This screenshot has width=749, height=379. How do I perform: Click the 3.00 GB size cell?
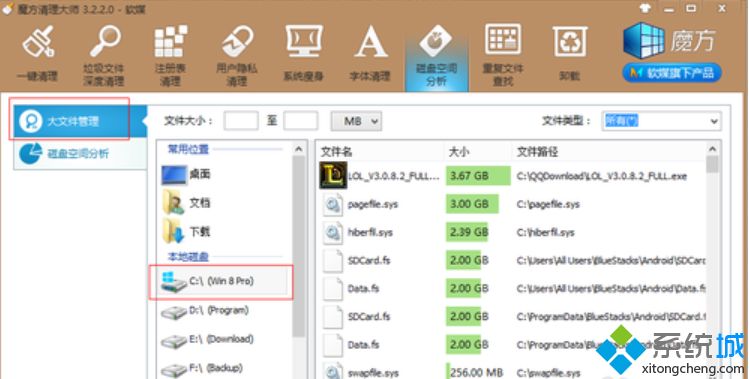[472, 204]
